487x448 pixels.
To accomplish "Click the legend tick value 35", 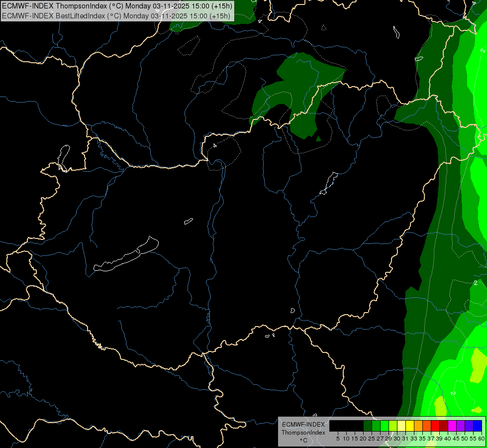I will pos(422,439).
